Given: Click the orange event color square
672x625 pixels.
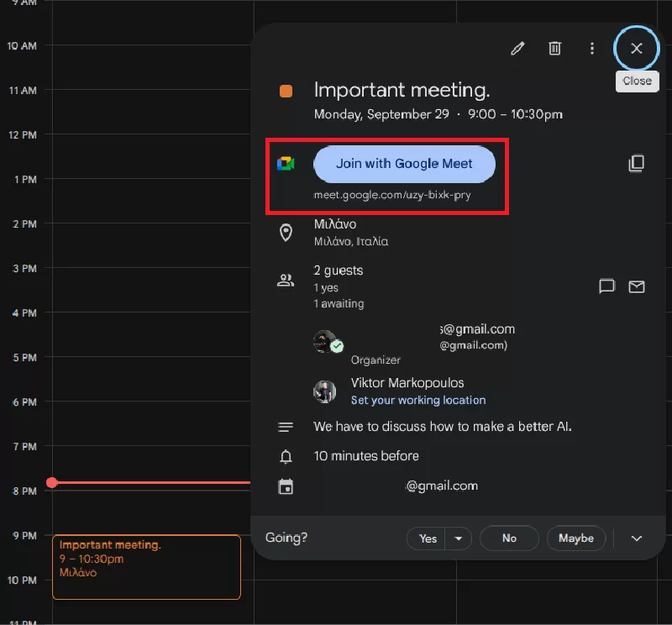Looking at the screenshot, I should (x=286, y=91).
